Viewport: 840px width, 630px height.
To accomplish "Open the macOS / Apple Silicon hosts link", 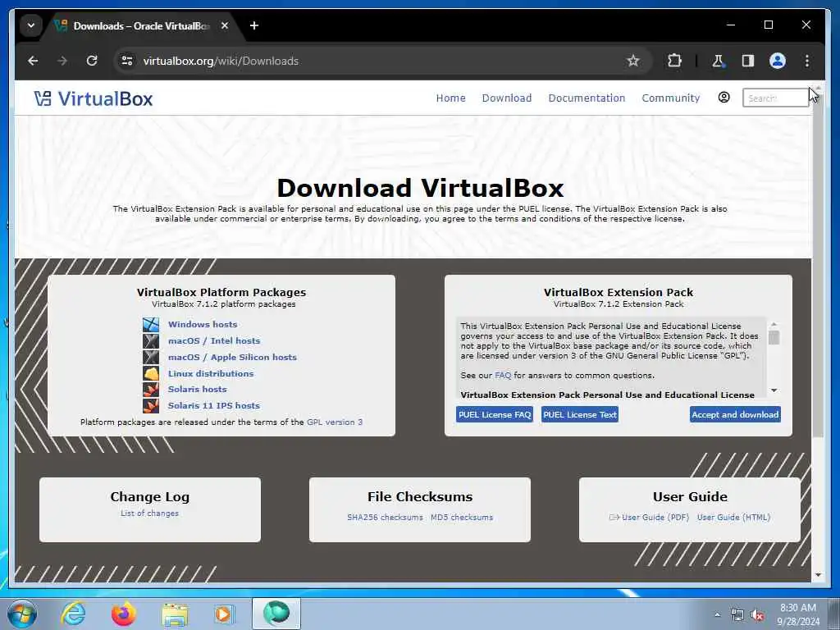I will point(232,357).
